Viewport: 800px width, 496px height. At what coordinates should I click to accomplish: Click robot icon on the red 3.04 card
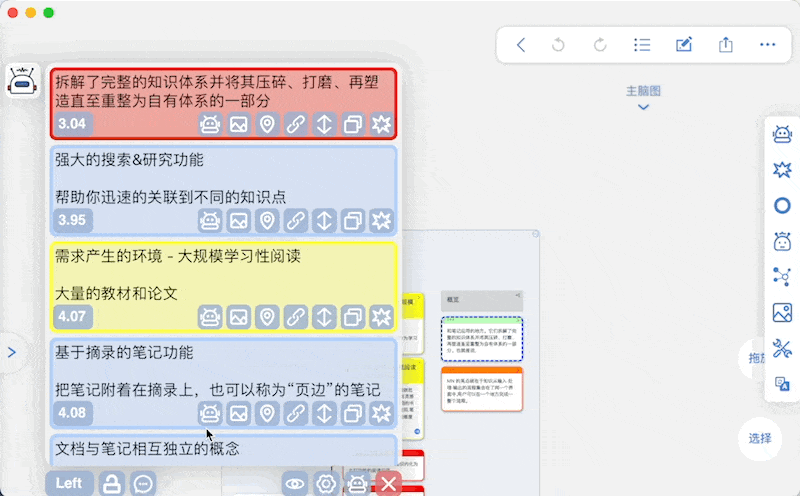tap(210, 124)
